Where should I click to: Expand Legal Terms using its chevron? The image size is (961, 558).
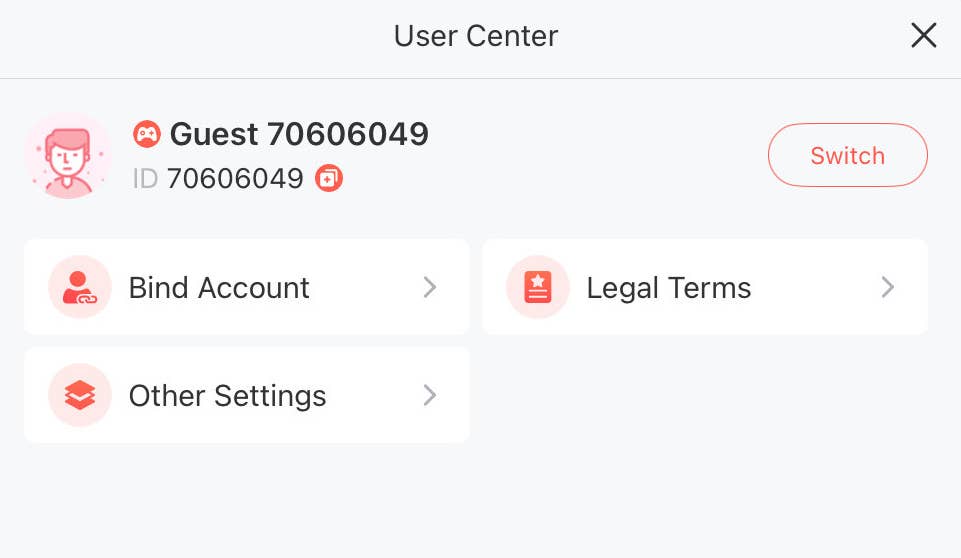point(887,287)
